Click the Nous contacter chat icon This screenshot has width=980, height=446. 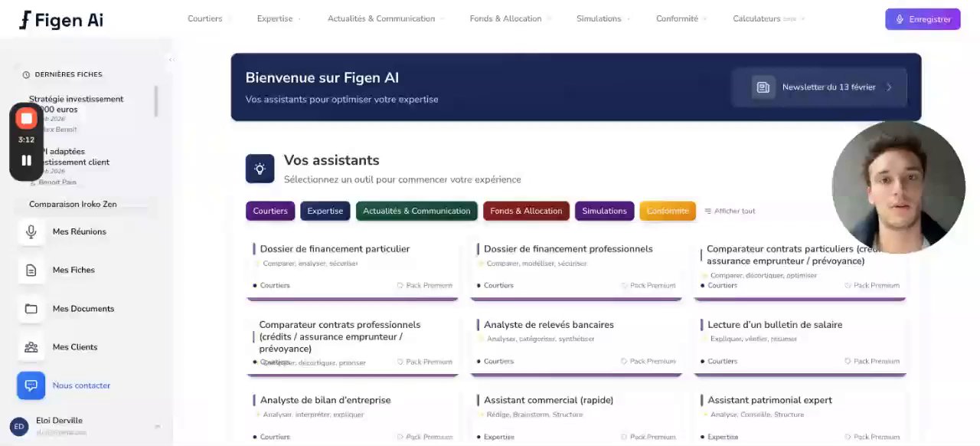click(x=31, y=385)
